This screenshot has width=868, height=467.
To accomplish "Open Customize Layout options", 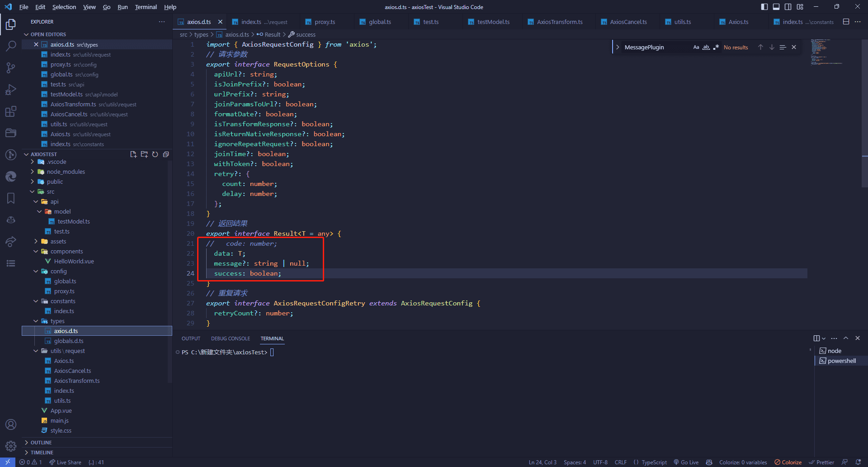I will [x=800, y=7].
